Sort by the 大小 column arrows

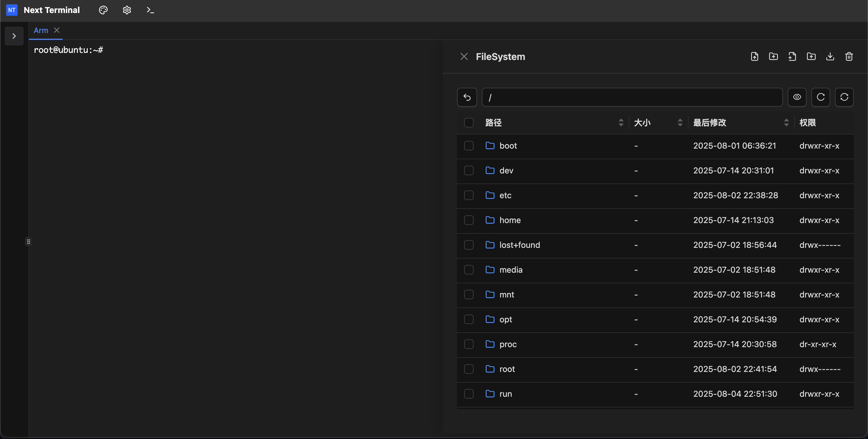tap(680, 122)
